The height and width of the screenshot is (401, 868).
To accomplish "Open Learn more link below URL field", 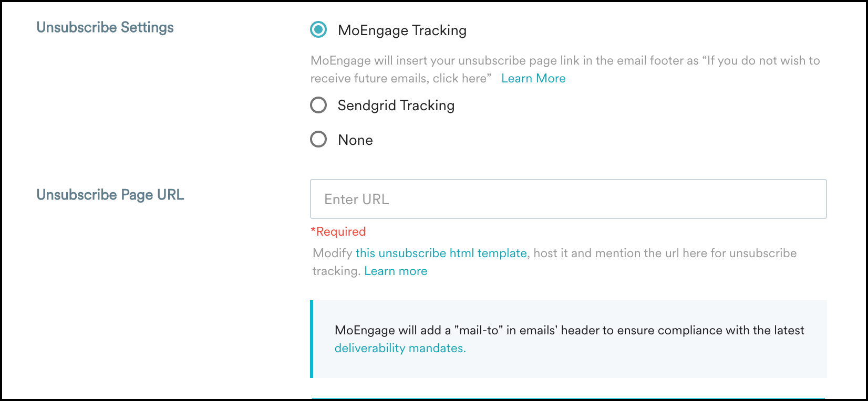I will (396, 271).
